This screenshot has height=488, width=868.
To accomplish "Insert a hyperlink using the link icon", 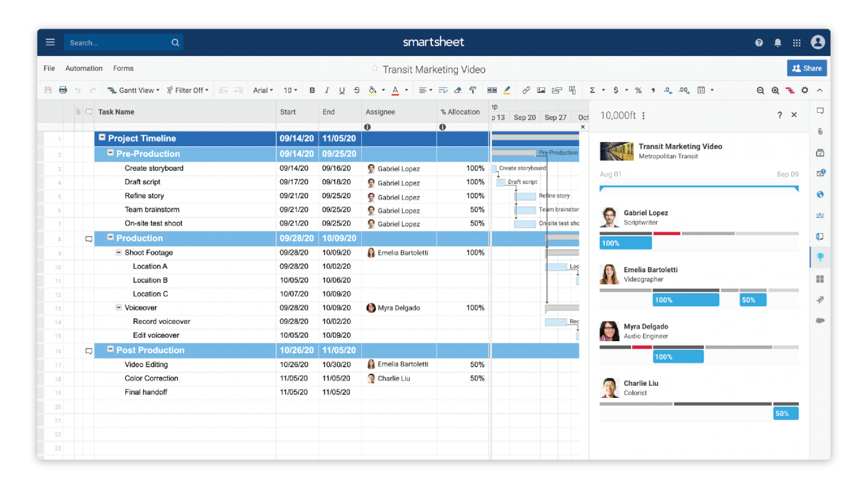I will point(526,90).
